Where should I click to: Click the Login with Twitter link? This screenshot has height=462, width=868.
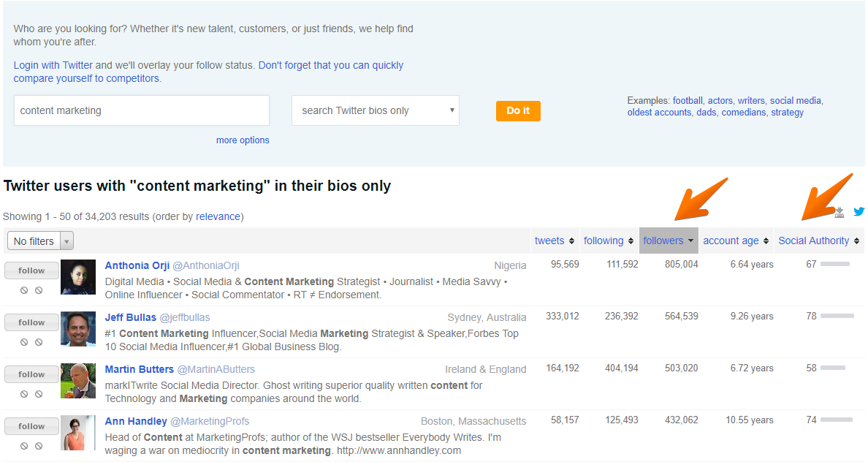[x=53, y=65]
